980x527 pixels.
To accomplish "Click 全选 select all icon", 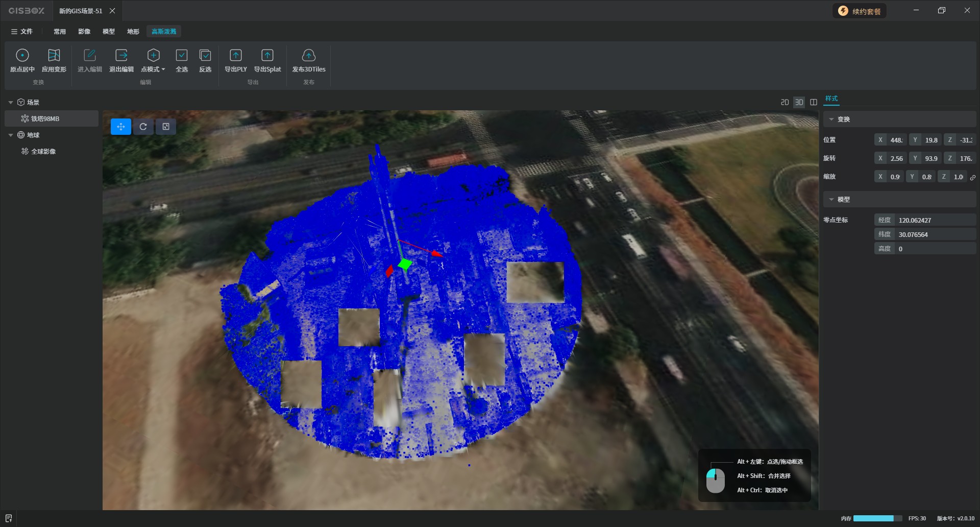I will 182,55.
